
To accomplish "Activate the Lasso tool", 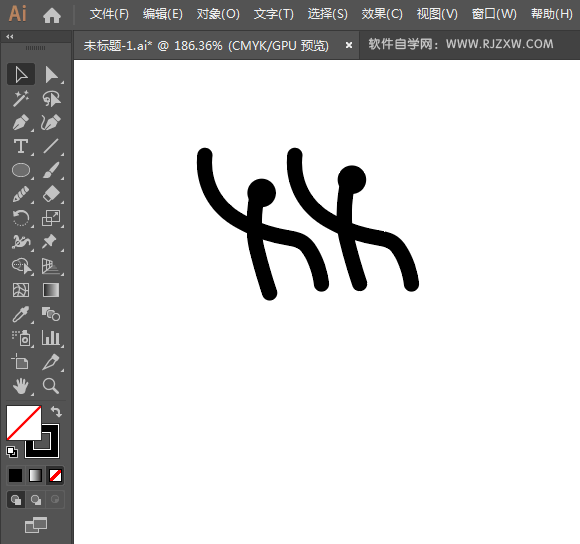I will 51,98.
